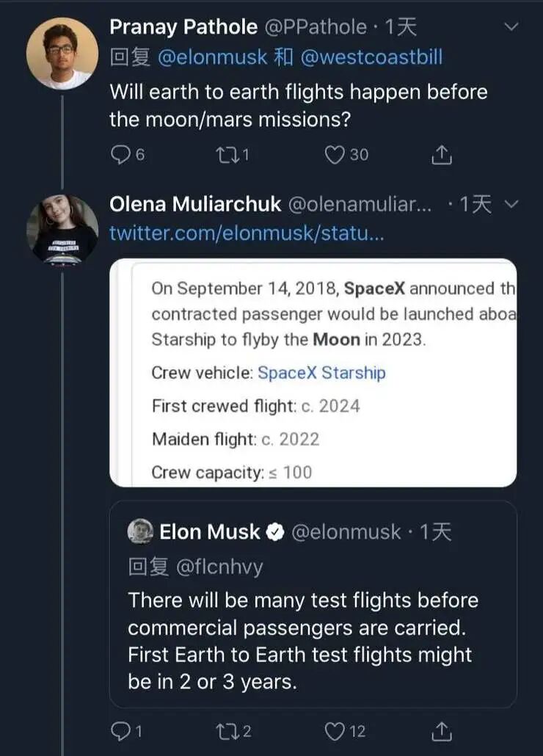
Task: View Olena Muliarchuk's profile avatar
Action: point(62,229)
